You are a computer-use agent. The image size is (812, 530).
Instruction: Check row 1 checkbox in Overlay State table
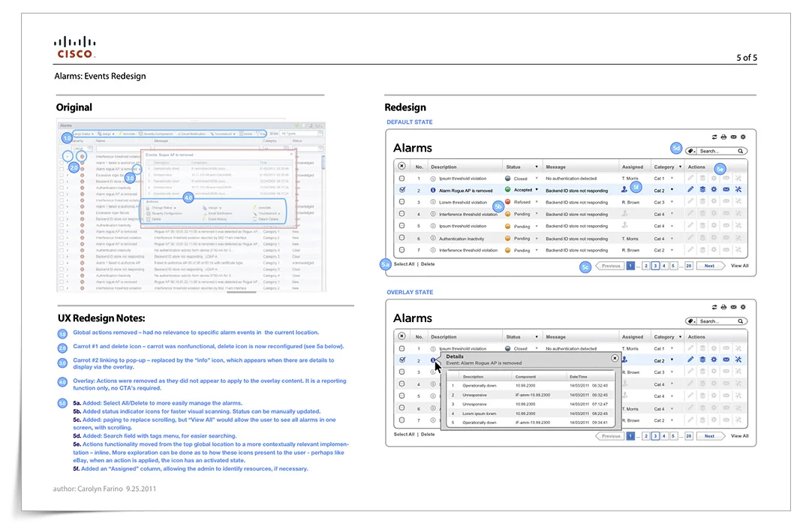pos(401,348)
